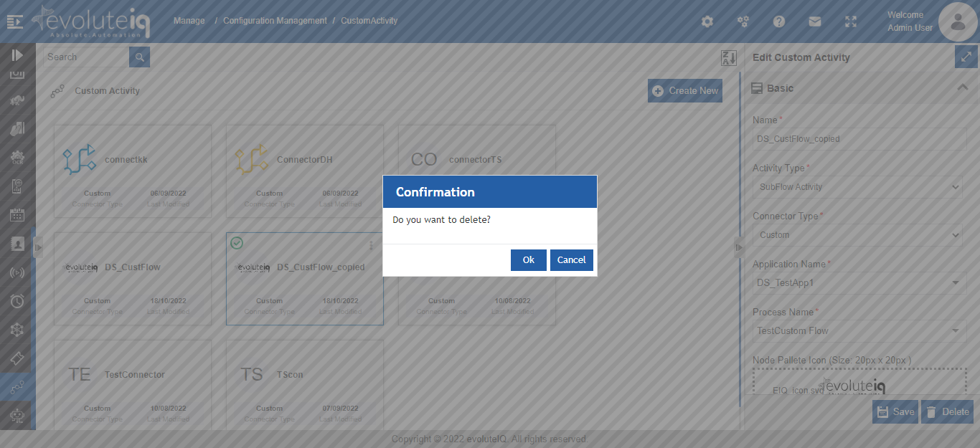This screenshot has height=448, width=980.
Task: Open the broadcast signal sidebar icon
Action: point(18,272)
